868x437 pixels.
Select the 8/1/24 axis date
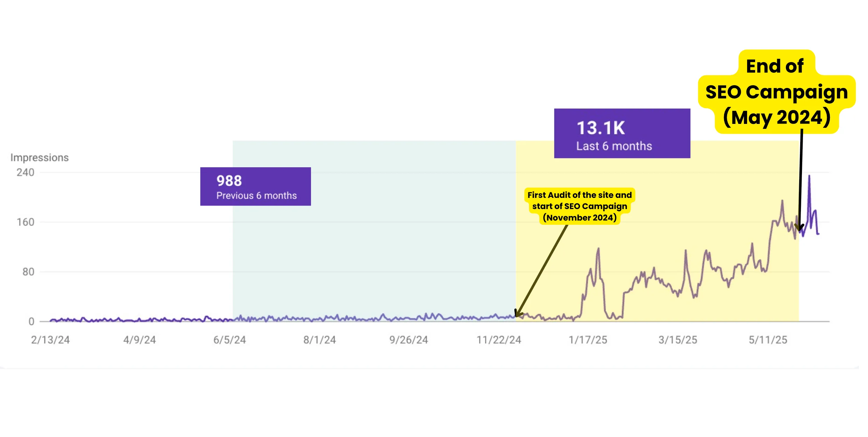coord(319,340)
